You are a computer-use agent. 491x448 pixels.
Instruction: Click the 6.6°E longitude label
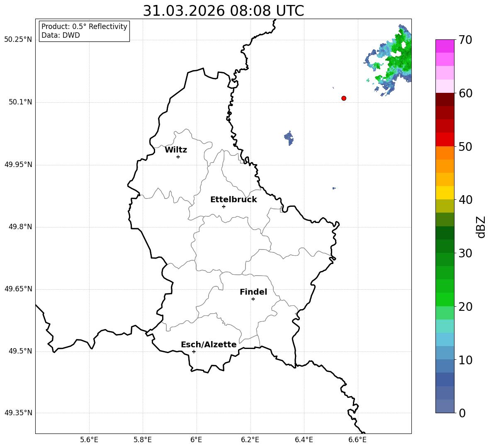357,440
